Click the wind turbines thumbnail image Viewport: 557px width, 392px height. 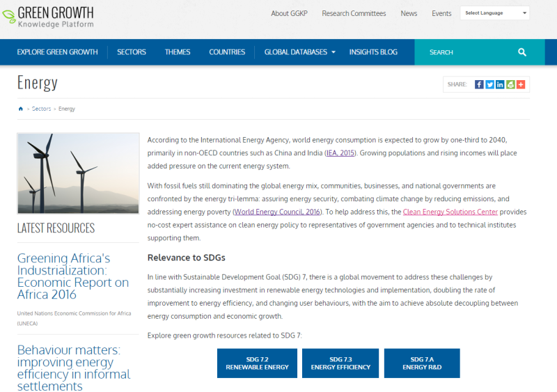pyautogui.click(x=78, y=173)
